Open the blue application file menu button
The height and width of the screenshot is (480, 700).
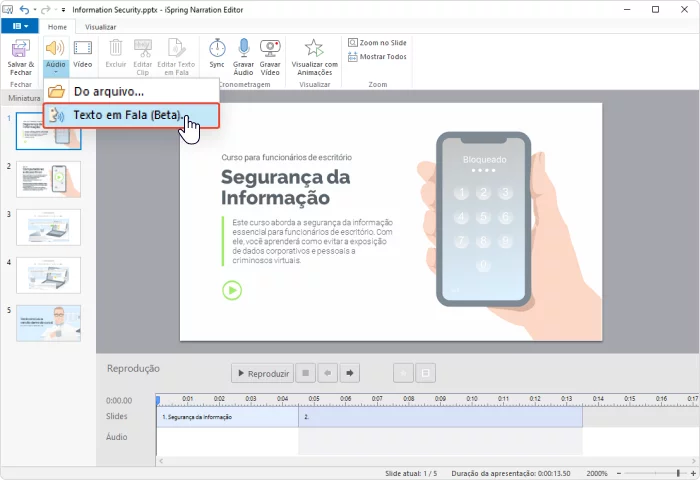(x=20, y=27)
